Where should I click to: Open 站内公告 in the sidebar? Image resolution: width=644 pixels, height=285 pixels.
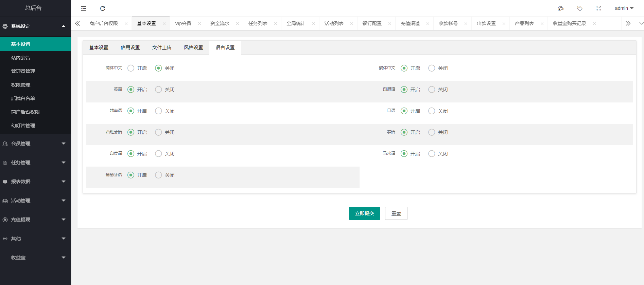(21, 58)
